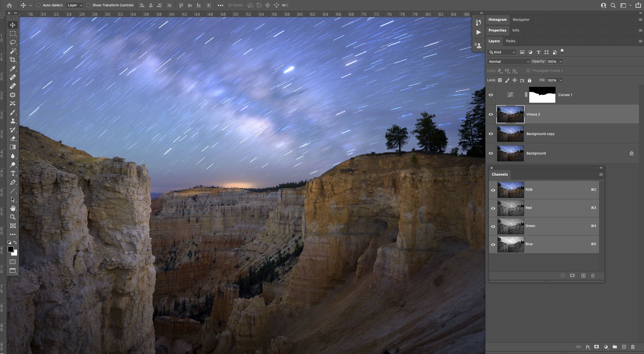Click the black foreground color swatch
The height and width of the screenshot is (354, 644).
(x=10, y=249)
